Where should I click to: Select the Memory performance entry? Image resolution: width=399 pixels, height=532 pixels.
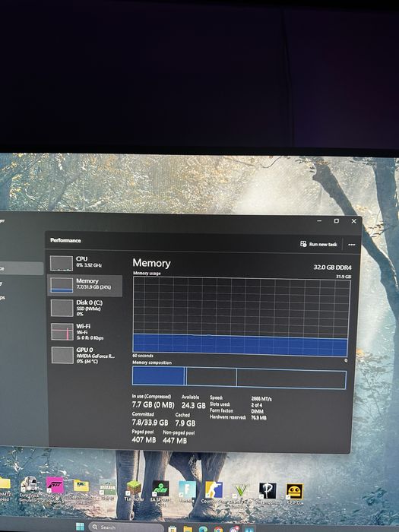tap(84, 286)
